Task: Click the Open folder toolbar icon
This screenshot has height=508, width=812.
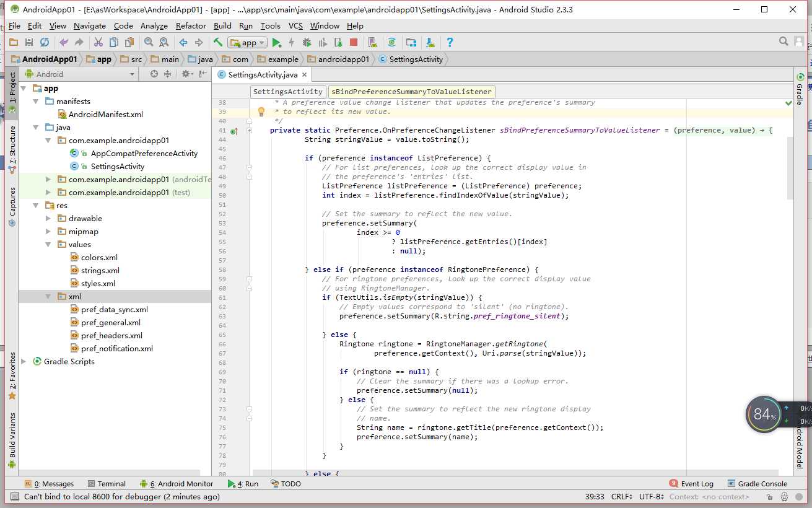Action: 14,42
